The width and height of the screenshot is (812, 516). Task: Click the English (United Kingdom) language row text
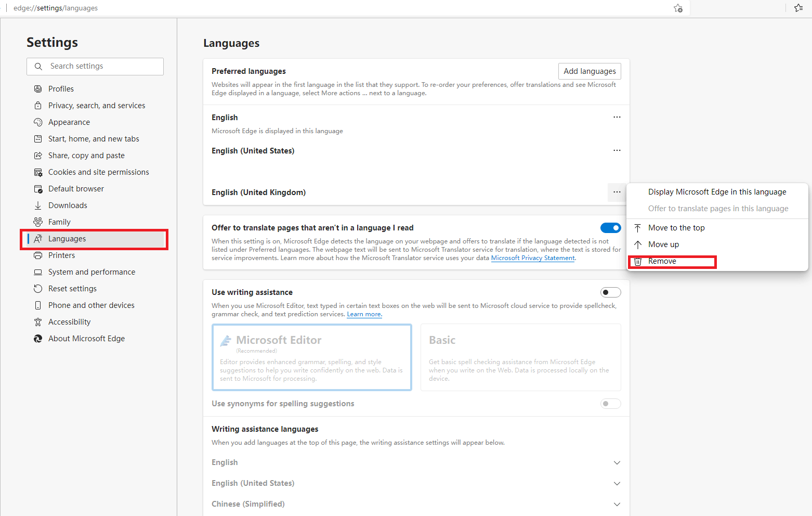[258, 192]
